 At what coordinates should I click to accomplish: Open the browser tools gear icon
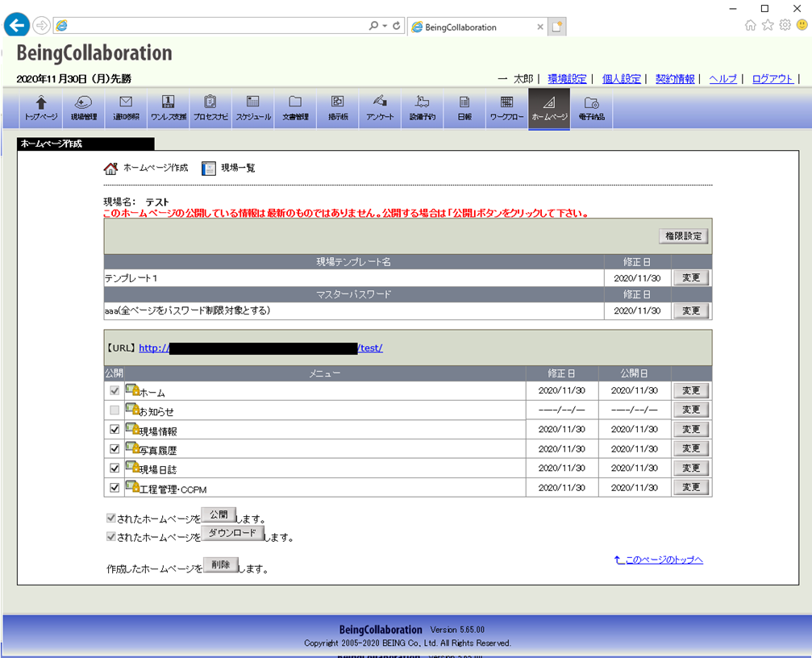point(785,25)
